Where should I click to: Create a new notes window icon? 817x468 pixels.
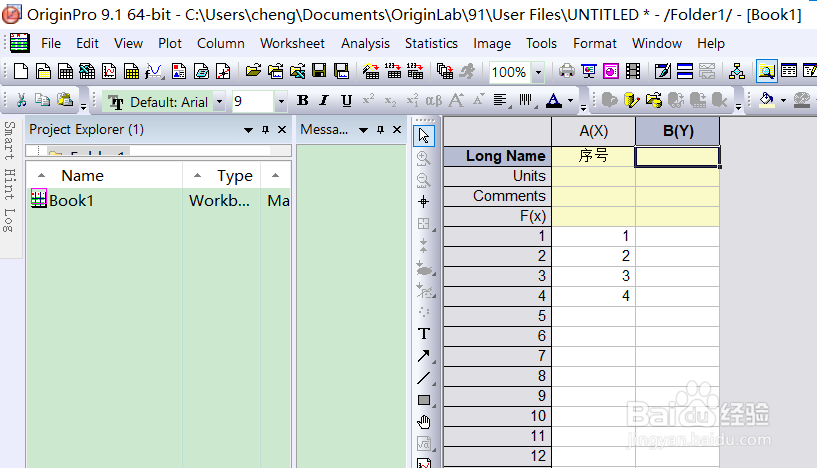pyautogui.click(x=201, y=71)
